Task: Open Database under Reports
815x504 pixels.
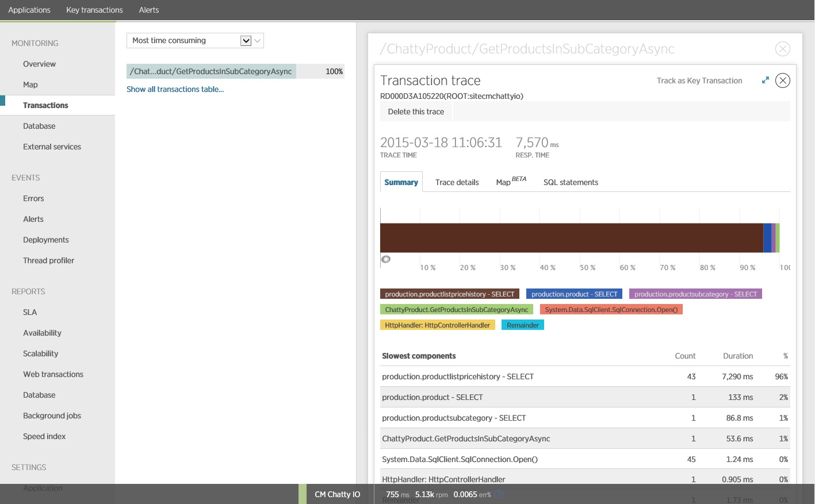Action: (39, 395)
